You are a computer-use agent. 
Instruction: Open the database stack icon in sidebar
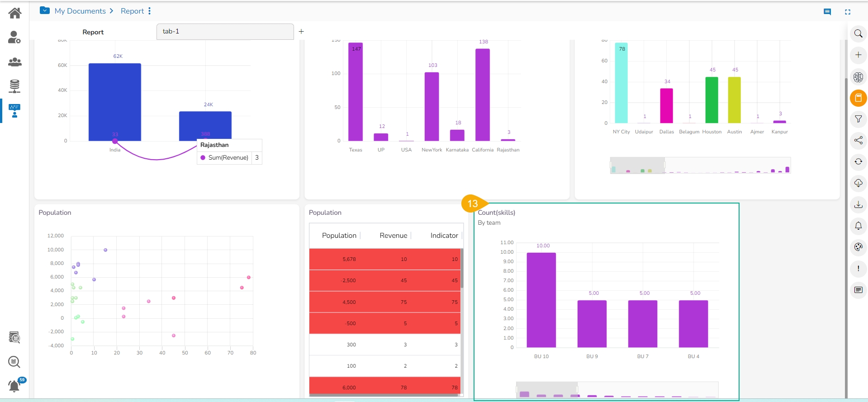[14, 86]
